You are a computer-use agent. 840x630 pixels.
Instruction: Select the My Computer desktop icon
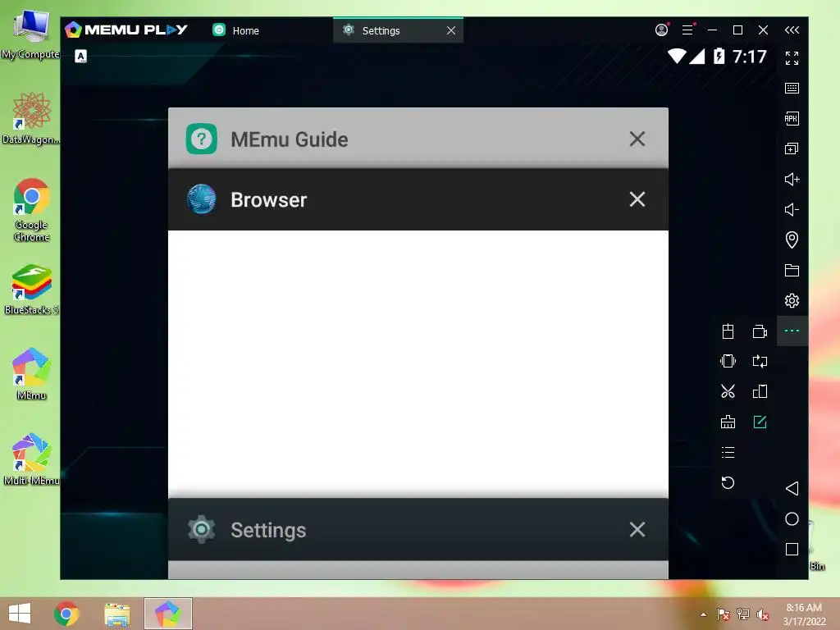(x=30, y=34)
